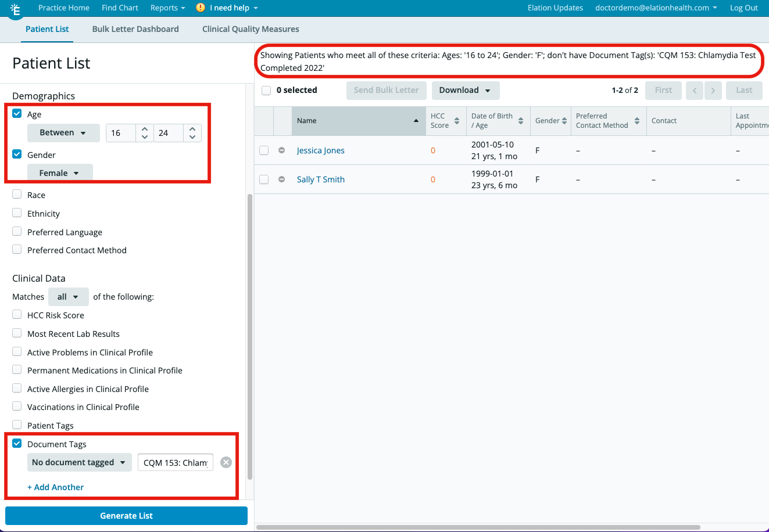Image resolution: width=769 pixels, height=532 pixels.
Task: Click + Add Another document tag
Action: coord(55,487)
